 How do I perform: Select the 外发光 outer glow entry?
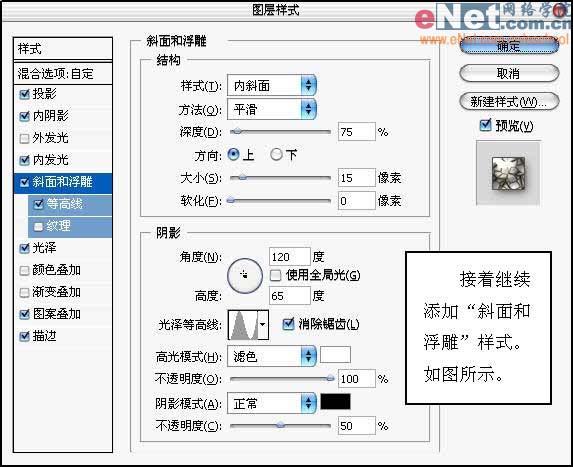62,138
